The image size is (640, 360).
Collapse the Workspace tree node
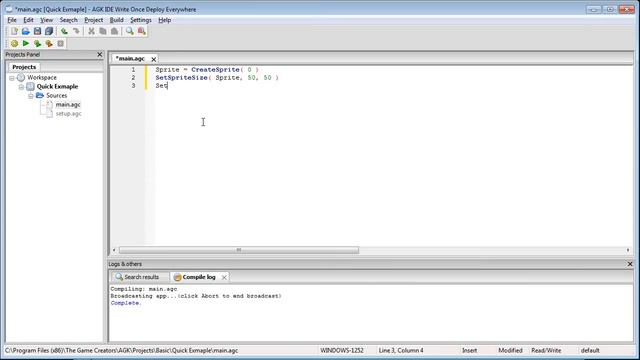point(12,78)
